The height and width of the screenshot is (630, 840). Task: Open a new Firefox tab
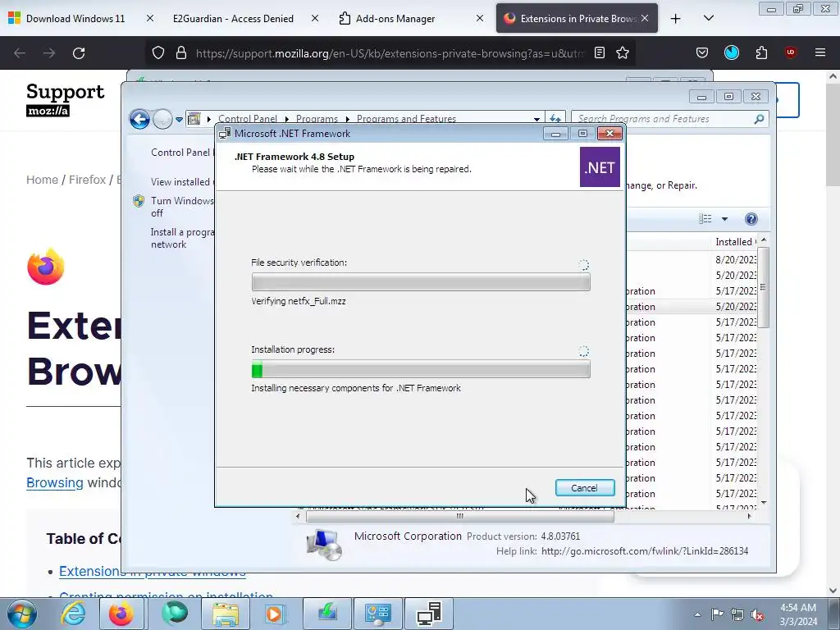tap(676, 19)
